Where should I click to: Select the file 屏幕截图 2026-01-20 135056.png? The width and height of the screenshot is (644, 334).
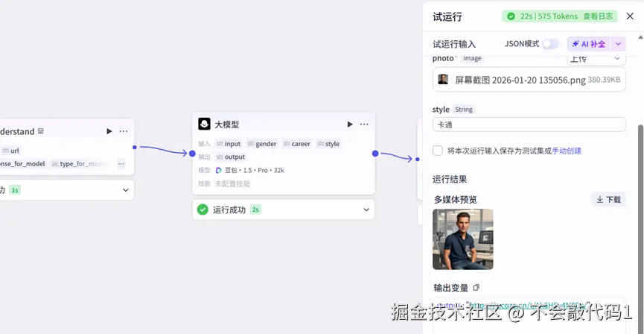(x=520, y=80)
